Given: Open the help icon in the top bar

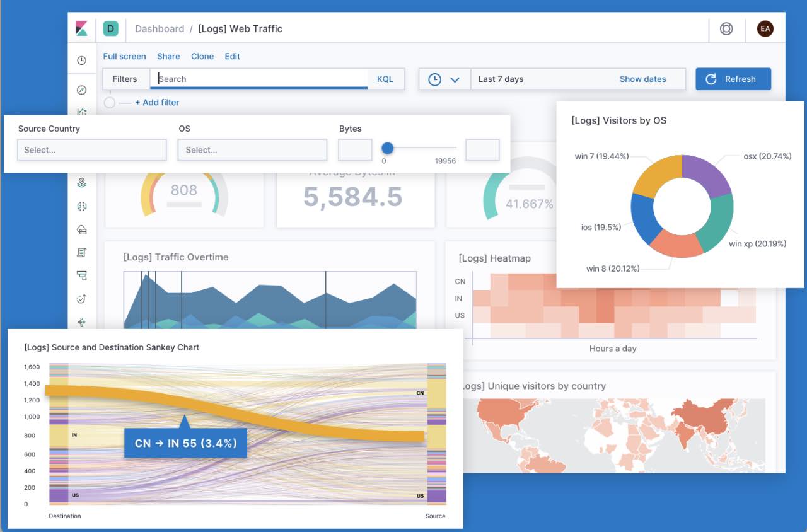Looking at the screenshot, I should pos(726,28).
